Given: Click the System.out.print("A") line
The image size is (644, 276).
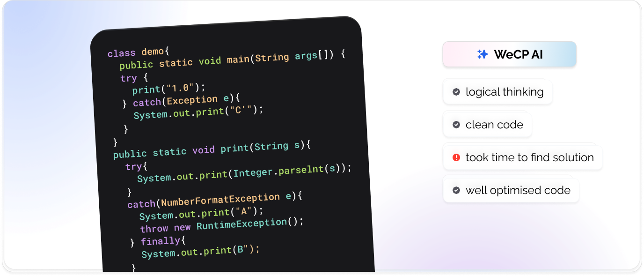Looking at the screenshot, I should 201,213.
